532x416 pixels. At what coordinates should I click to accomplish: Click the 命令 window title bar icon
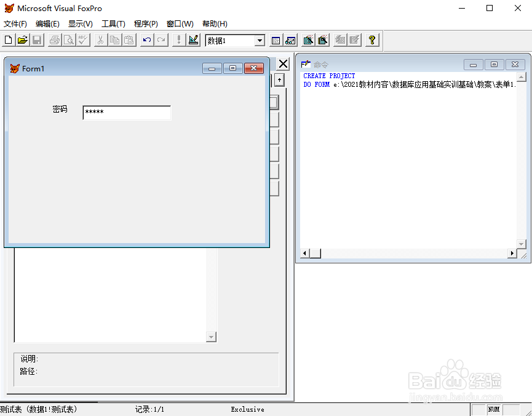[x=306, y=64]
